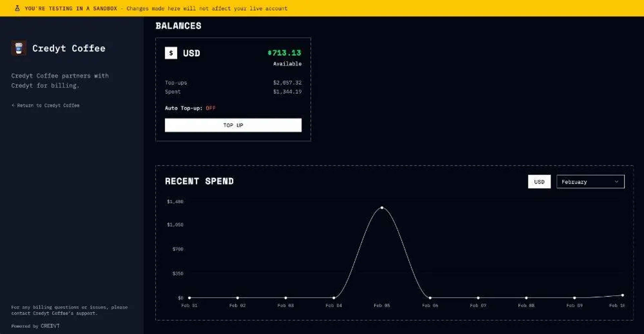This screenshot has height=334, width=644.
Task: Click the Feb 04 chart data point
Action: [334, 298]
